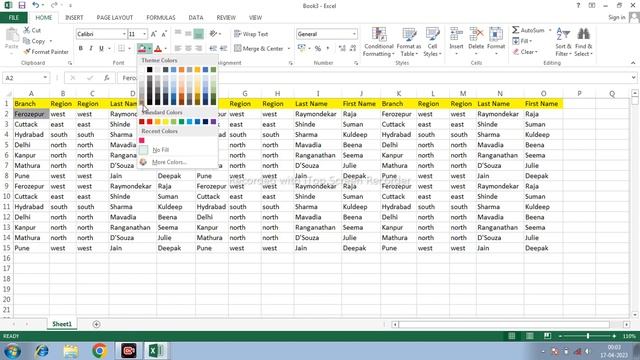
Task: Add a new sheet with the plus icon
Action: (x=96, y=324)
